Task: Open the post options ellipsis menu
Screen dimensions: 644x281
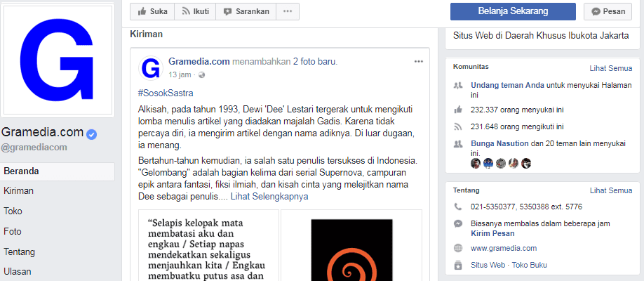Action: coord(419,62)
